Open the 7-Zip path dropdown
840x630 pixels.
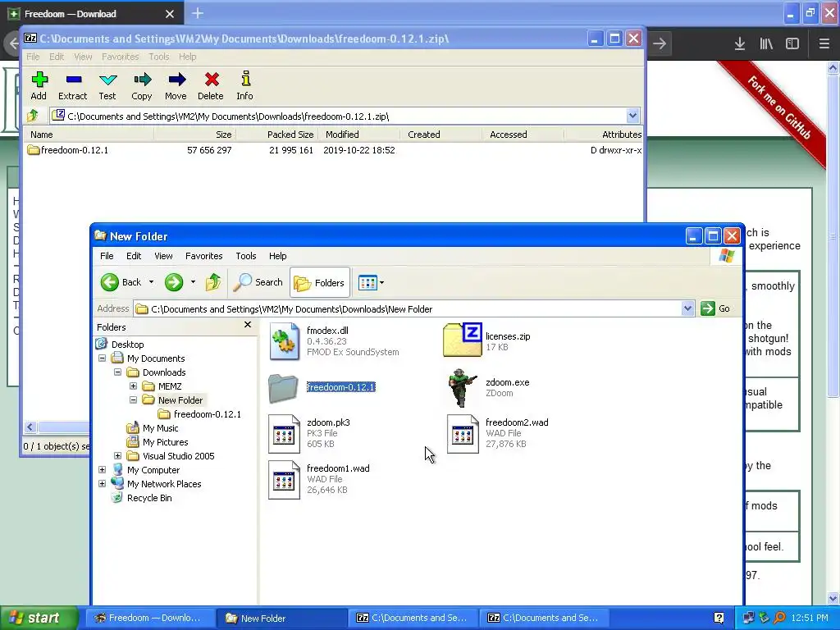click(x=632, y=116)
